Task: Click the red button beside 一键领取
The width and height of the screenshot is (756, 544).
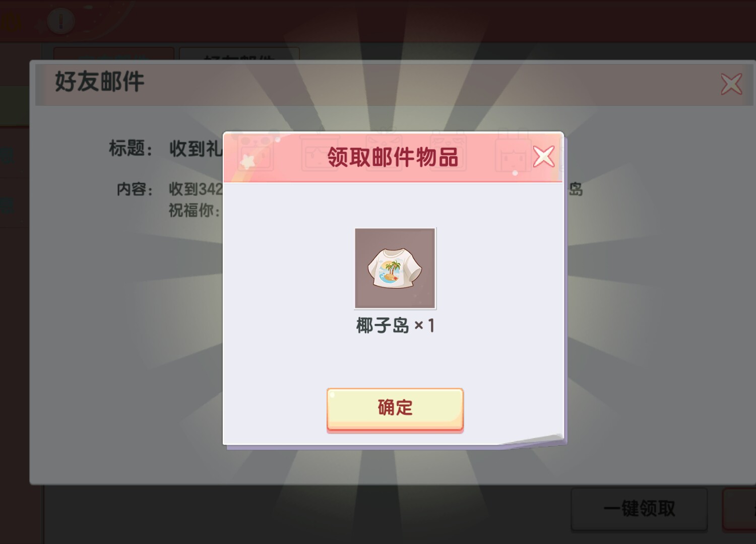Action: click(x=739, y=509)
